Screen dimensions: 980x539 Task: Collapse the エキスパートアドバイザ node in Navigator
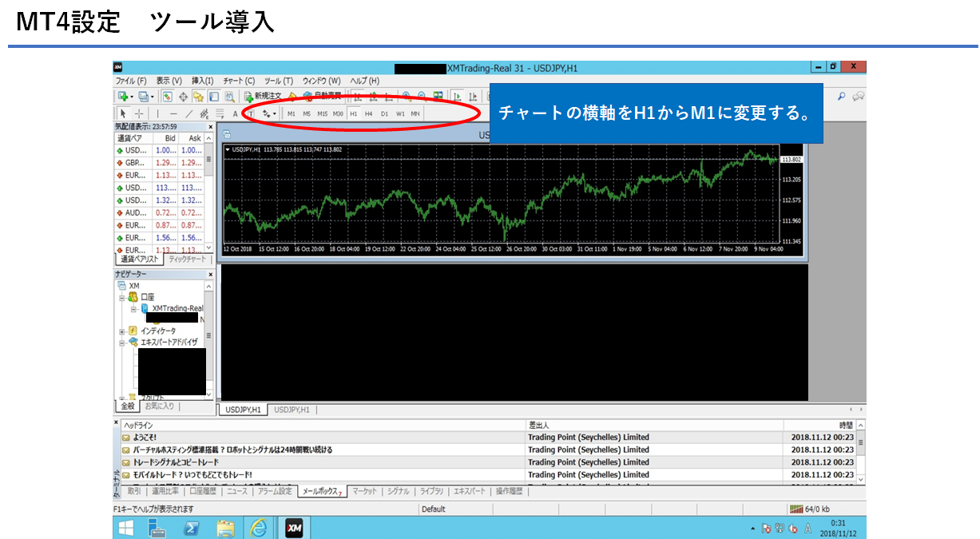coord(122,343)
